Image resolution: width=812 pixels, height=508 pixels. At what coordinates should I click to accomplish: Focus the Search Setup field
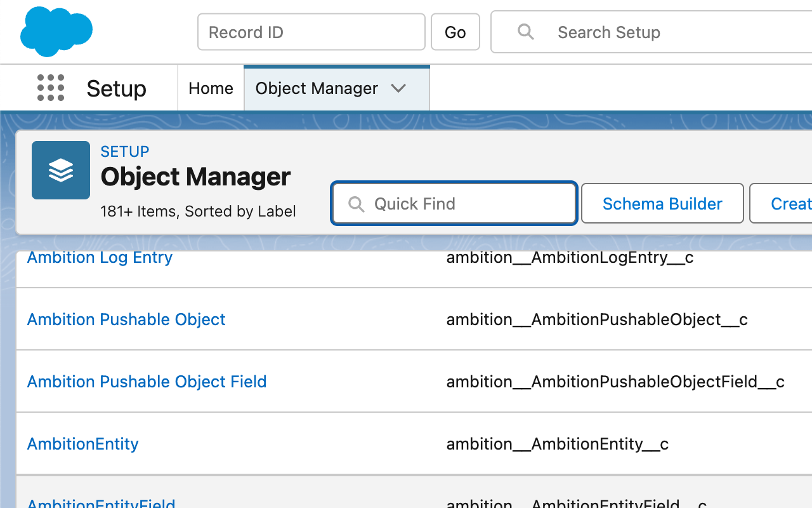coord(652,32)
